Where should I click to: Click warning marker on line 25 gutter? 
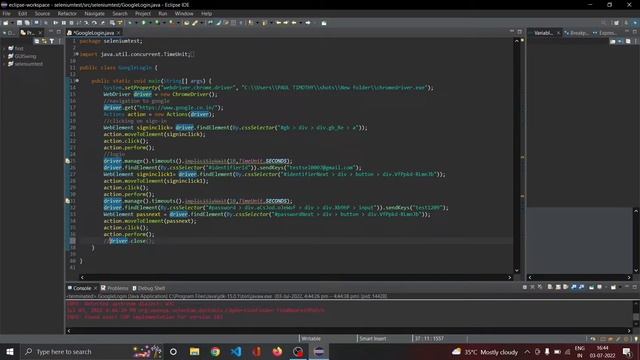(68, 161)
